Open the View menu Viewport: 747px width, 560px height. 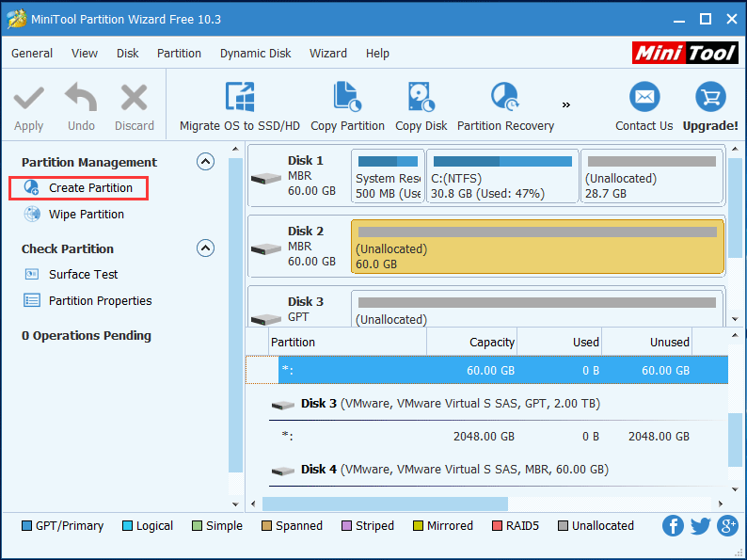(85, 54)
